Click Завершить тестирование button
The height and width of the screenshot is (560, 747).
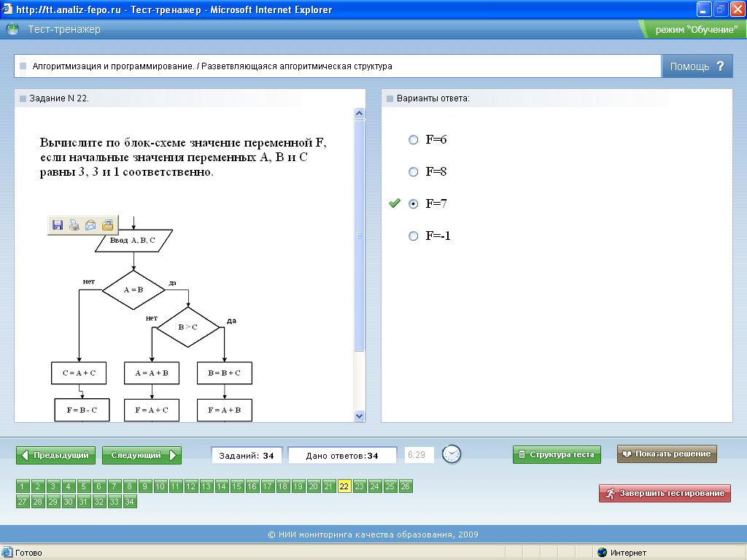pos(665,494)
